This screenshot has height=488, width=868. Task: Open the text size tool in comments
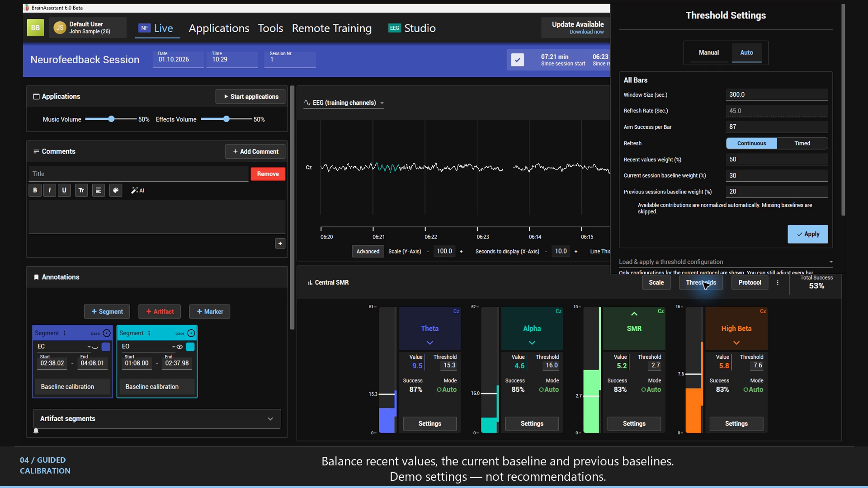(81, 190)
